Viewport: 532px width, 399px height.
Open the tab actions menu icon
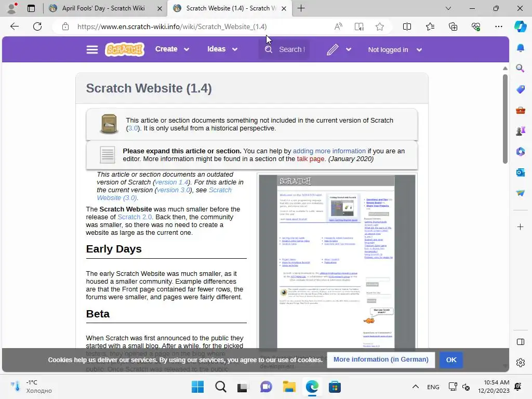[31, 8]
